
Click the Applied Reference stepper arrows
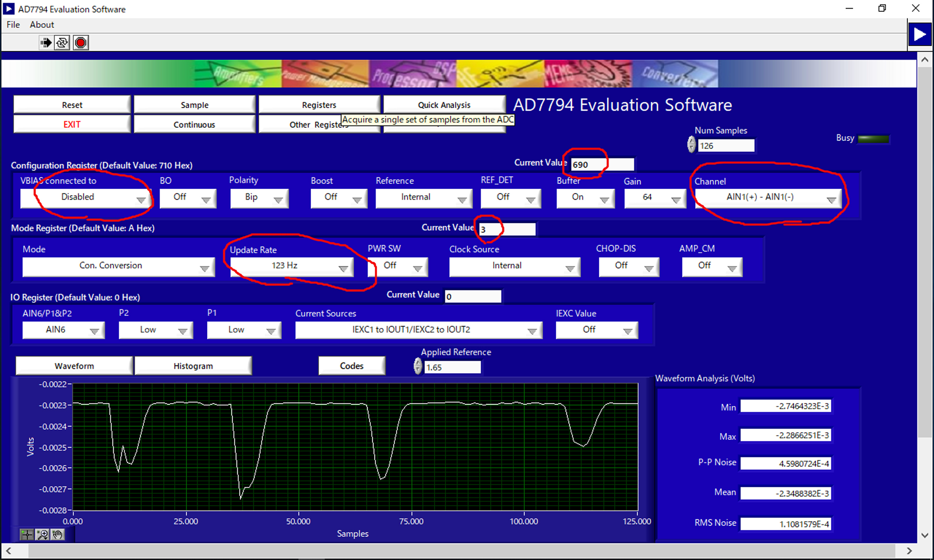pos(417,366)
